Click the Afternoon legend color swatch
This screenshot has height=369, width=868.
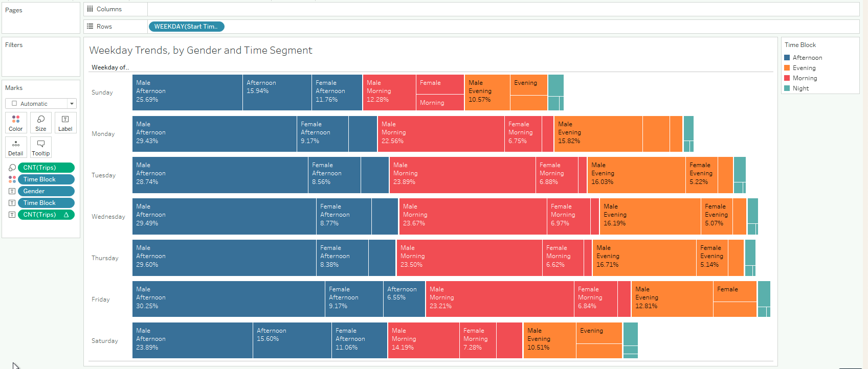tap(787, 58)
